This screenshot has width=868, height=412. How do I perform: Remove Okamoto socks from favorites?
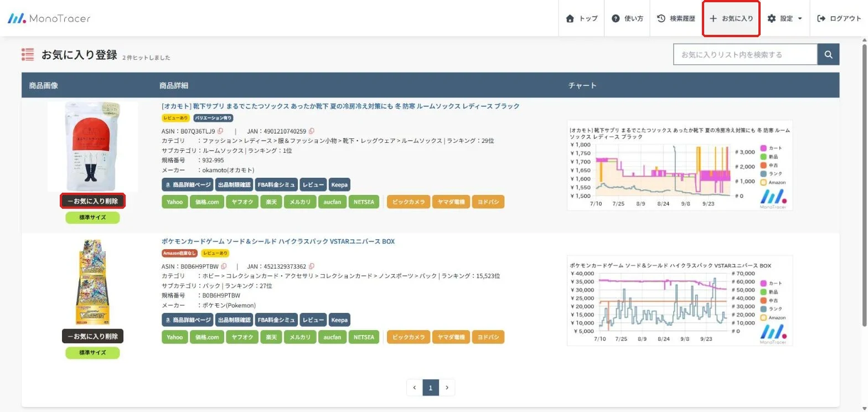click(x=92, y=201)
